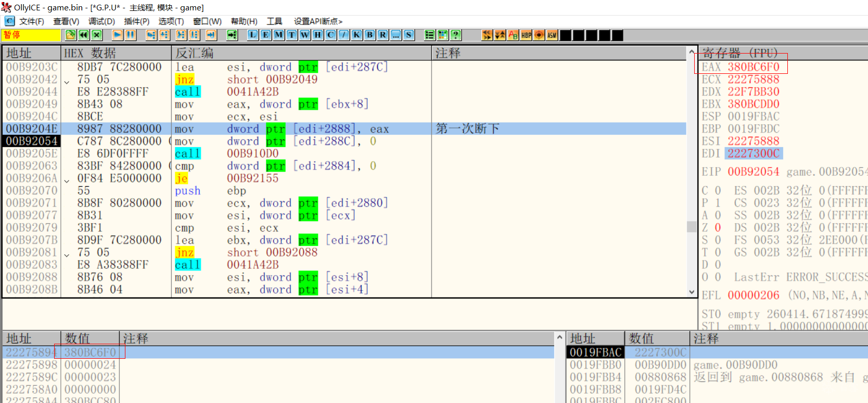
Task: Open Breakpoints window with B icon
Action: click(x=370, y=35)
